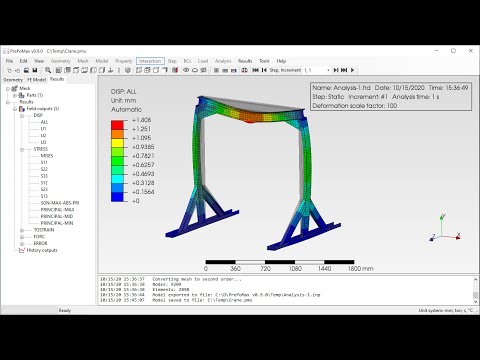480x360 pixels.
Task: Select U1 displacement output
Action: click(x=43, y=129)
